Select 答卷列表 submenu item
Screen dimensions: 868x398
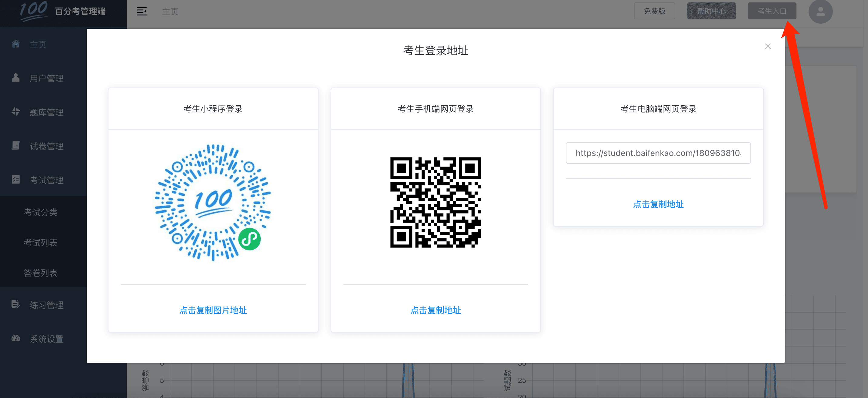[40, 273]
